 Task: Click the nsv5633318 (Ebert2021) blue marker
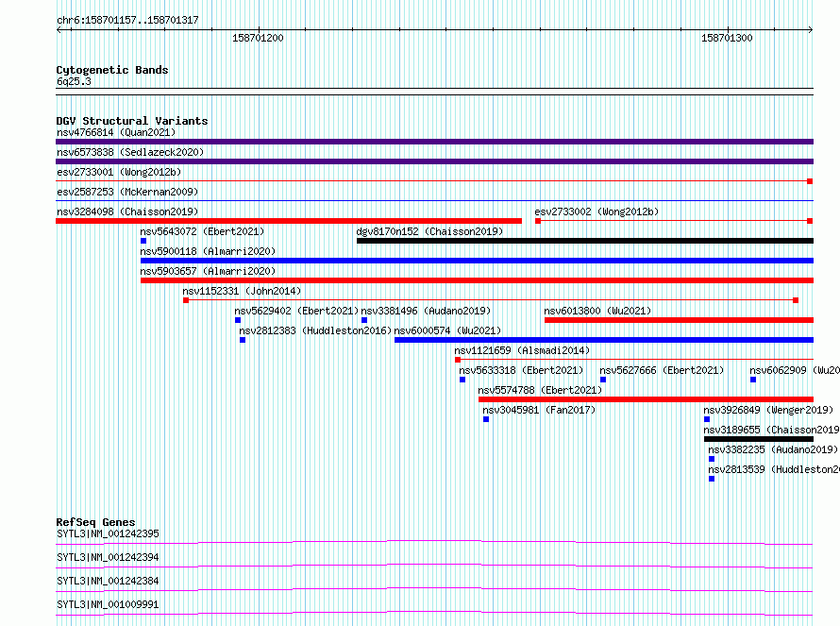[x=462, y=380]
